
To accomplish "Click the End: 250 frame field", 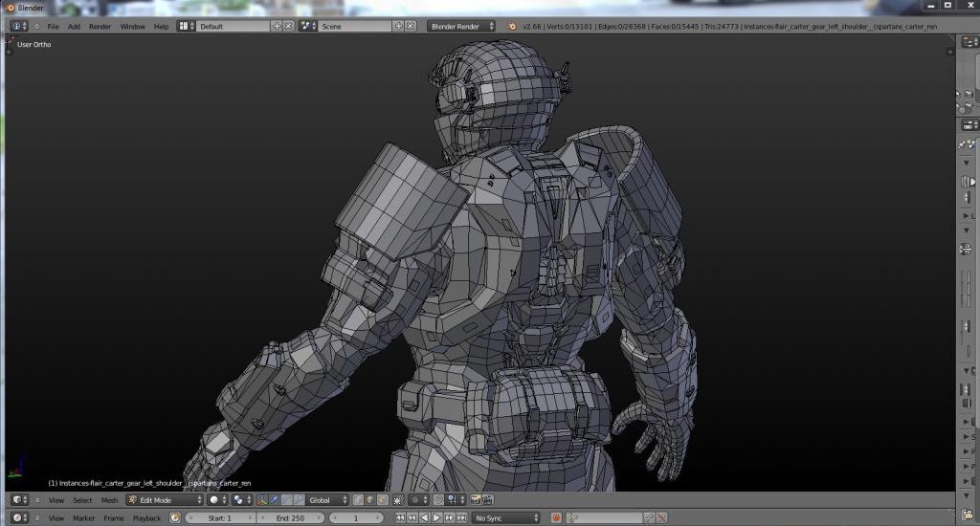I will [291, 518].
